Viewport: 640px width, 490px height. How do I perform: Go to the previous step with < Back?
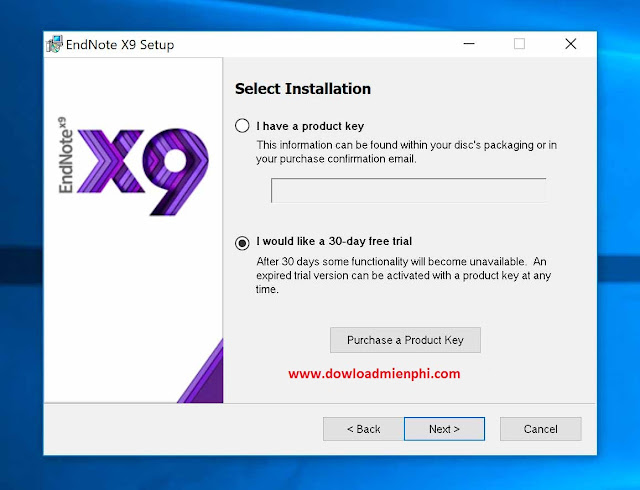coord(363,429)
